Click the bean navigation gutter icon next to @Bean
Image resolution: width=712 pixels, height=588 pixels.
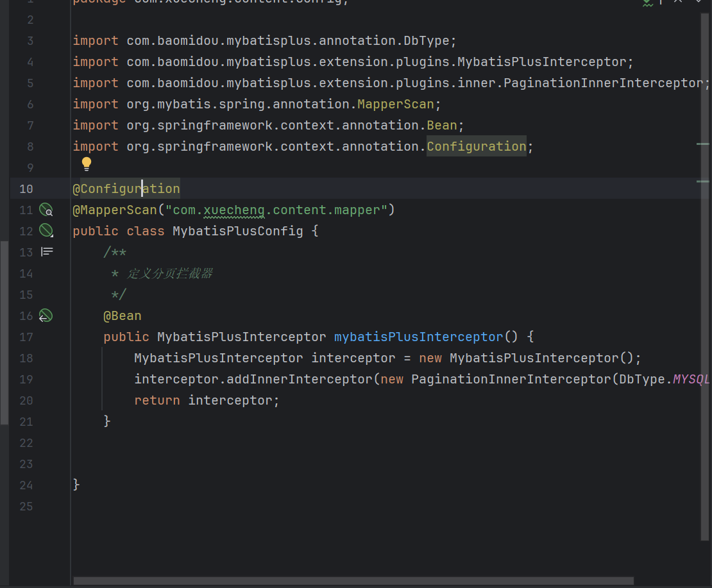46,315
